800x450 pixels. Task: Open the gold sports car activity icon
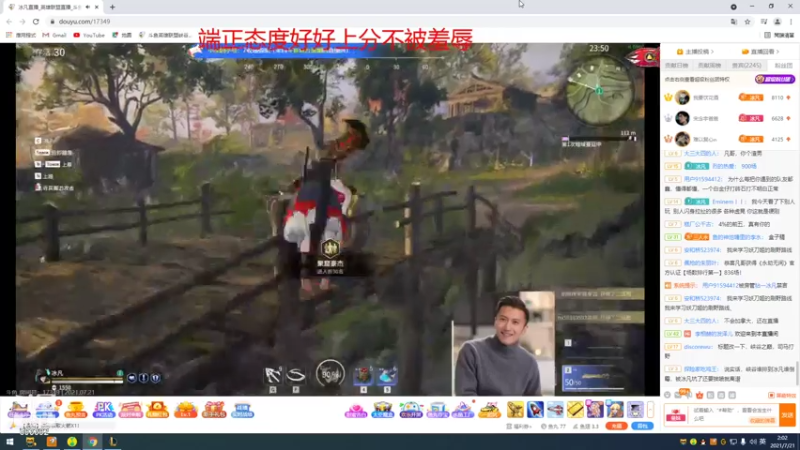click(489, 410)
